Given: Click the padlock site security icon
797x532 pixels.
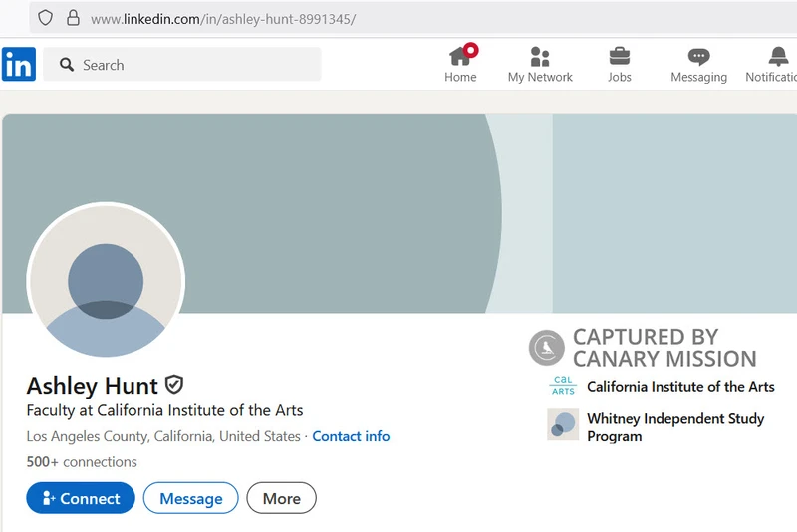Looking at the screenshot, I should 73,18.
